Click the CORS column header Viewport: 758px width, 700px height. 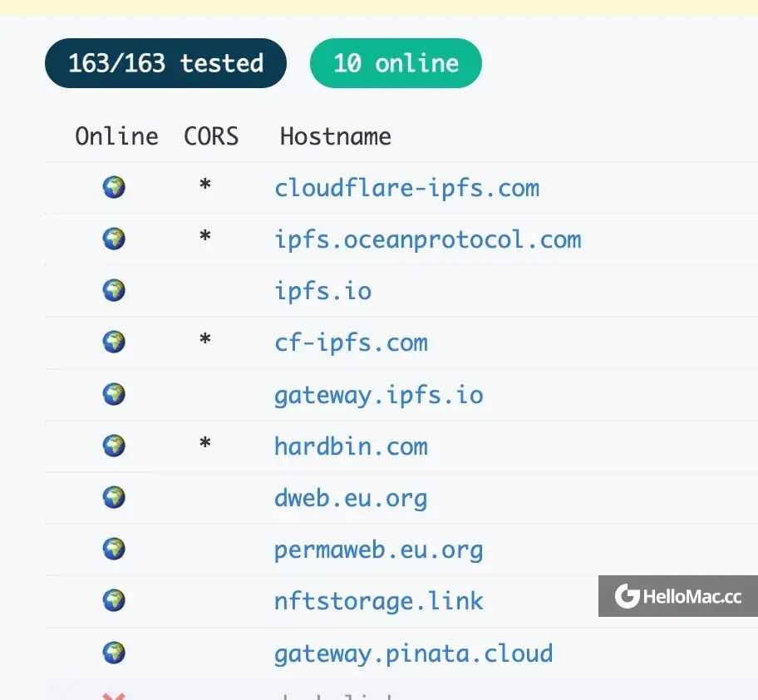[211, 136]
